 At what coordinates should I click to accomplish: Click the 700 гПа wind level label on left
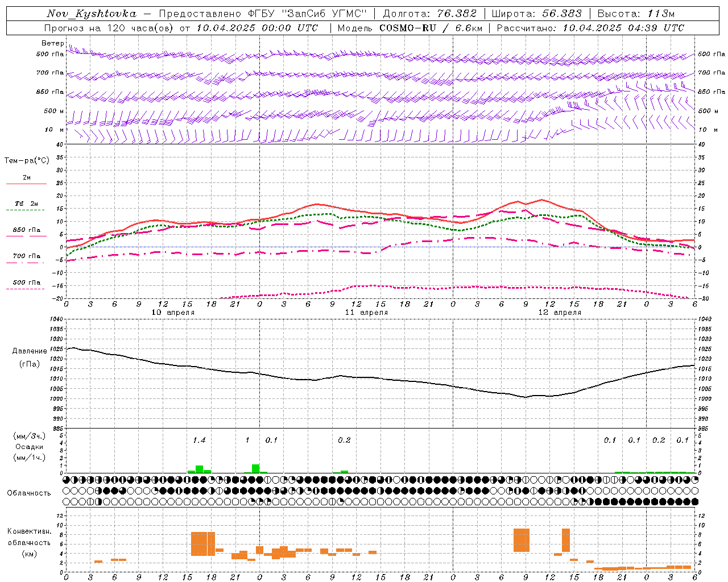point(50,73)
